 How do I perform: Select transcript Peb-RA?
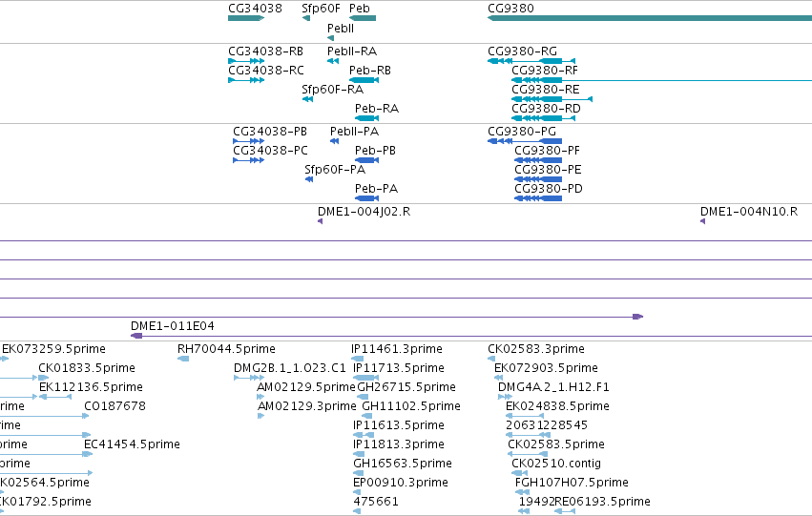(366, 118)
